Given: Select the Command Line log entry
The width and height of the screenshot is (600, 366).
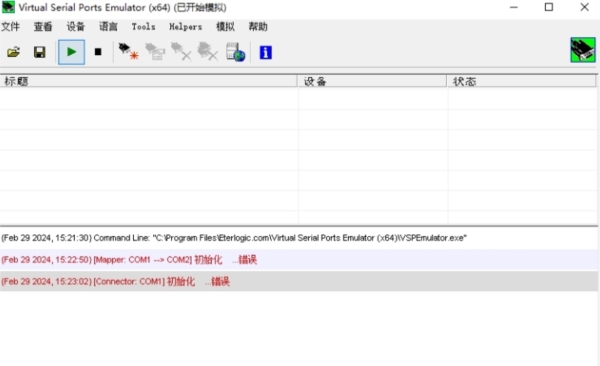Looking at the screenshot, I should coord(299,238).
